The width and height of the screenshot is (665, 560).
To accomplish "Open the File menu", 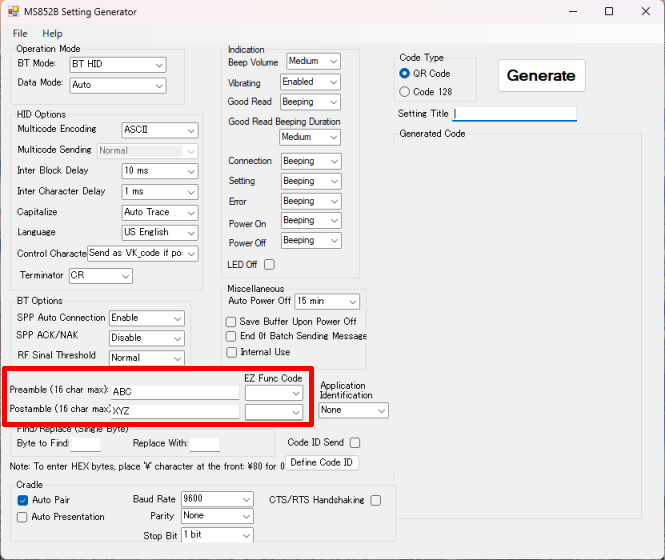I will coord(20,33).
